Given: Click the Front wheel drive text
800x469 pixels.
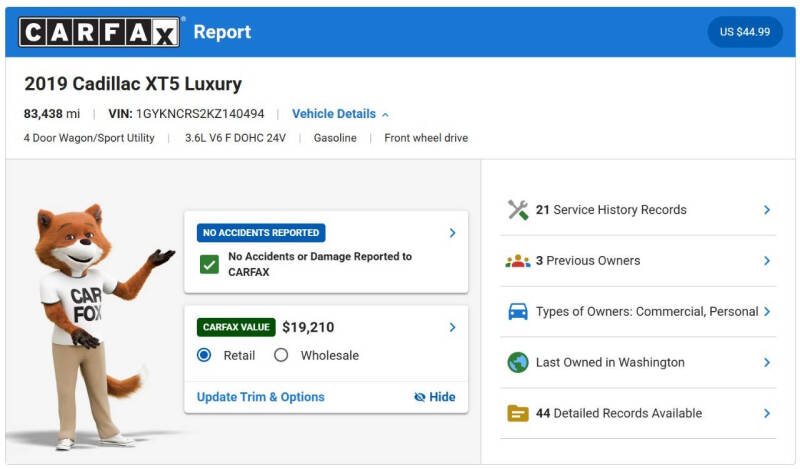Looking at the screenshot, I should [426, 138].
